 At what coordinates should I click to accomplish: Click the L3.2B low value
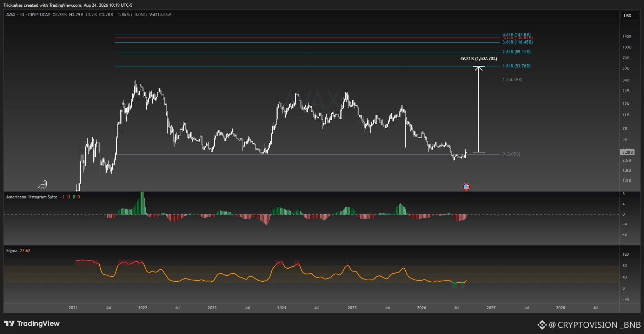click(x=91, y=15)
